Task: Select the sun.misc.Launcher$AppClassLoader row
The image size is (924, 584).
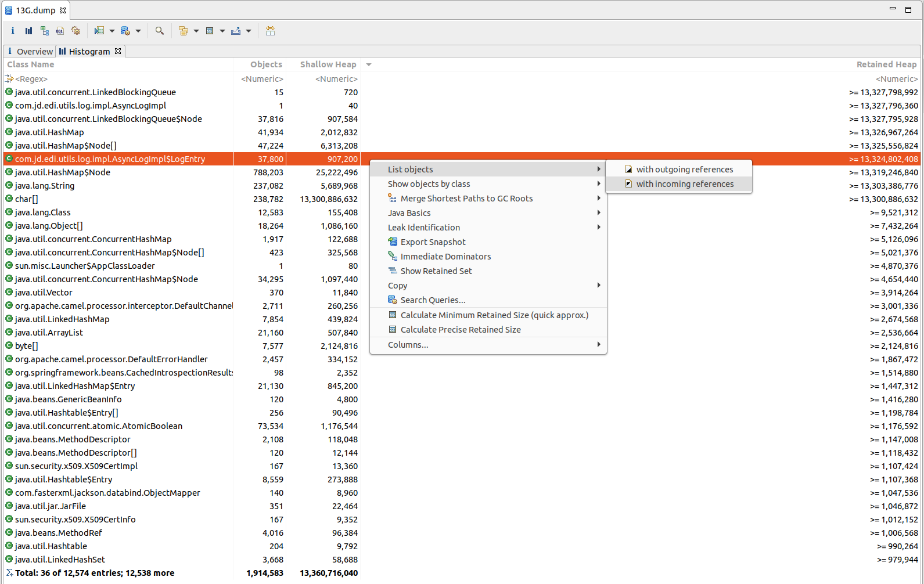Action: pos(462,265)
